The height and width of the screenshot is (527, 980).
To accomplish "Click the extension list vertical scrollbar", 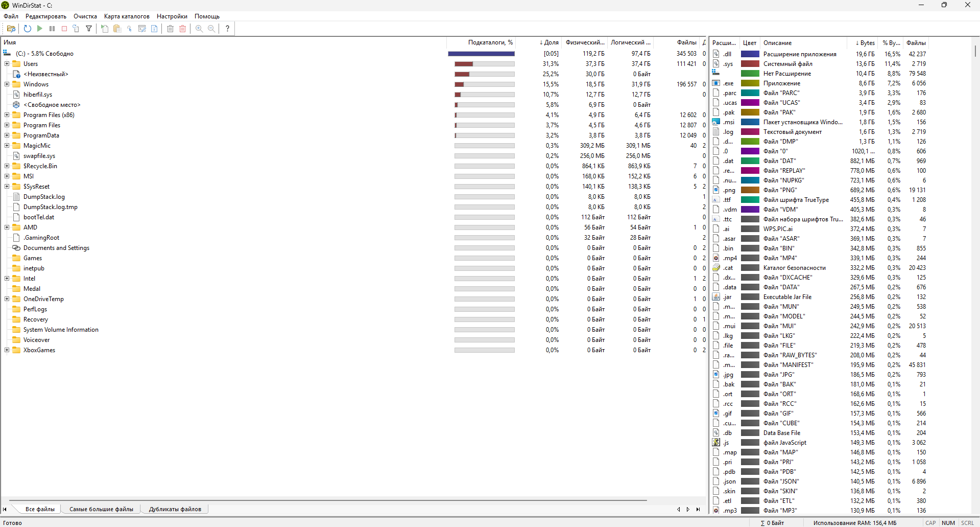I will [975, 51].
